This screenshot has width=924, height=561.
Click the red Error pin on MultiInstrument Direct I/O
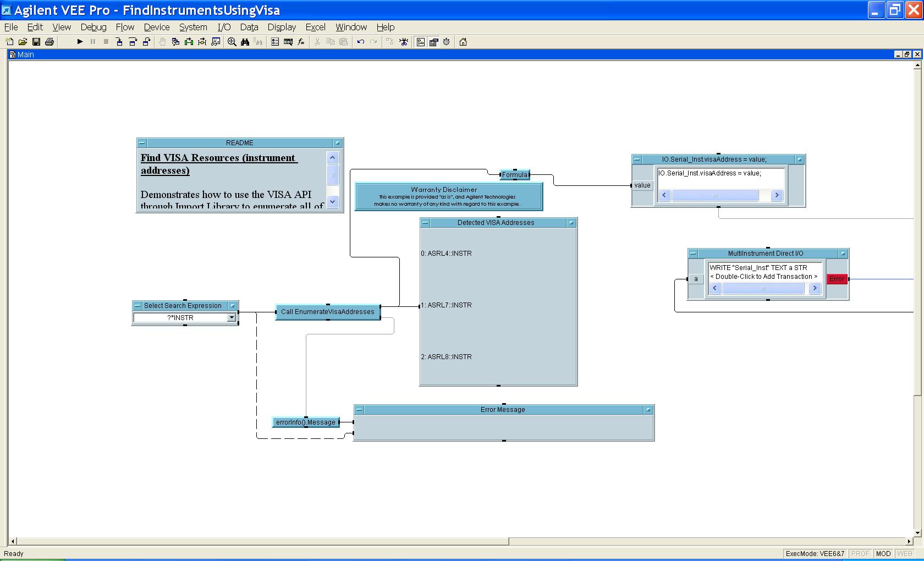tap(837, 279)
